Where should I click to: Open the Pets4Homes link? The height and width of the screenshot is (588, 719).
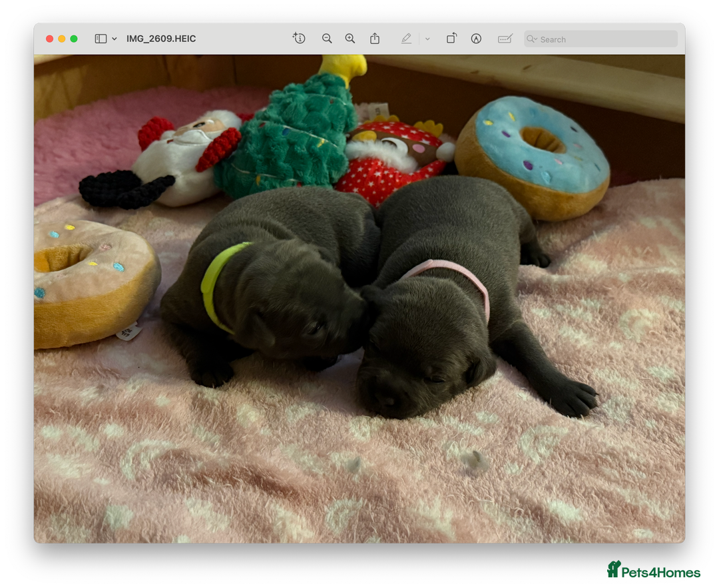click(656, 570)
